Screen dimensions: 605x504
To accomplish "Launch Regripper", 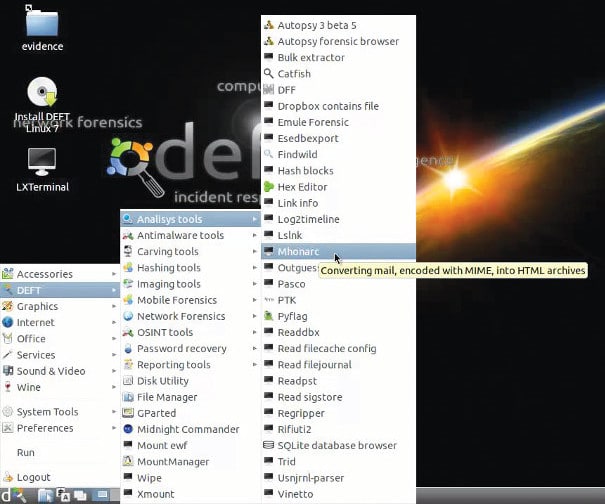I will coord(339,413).
